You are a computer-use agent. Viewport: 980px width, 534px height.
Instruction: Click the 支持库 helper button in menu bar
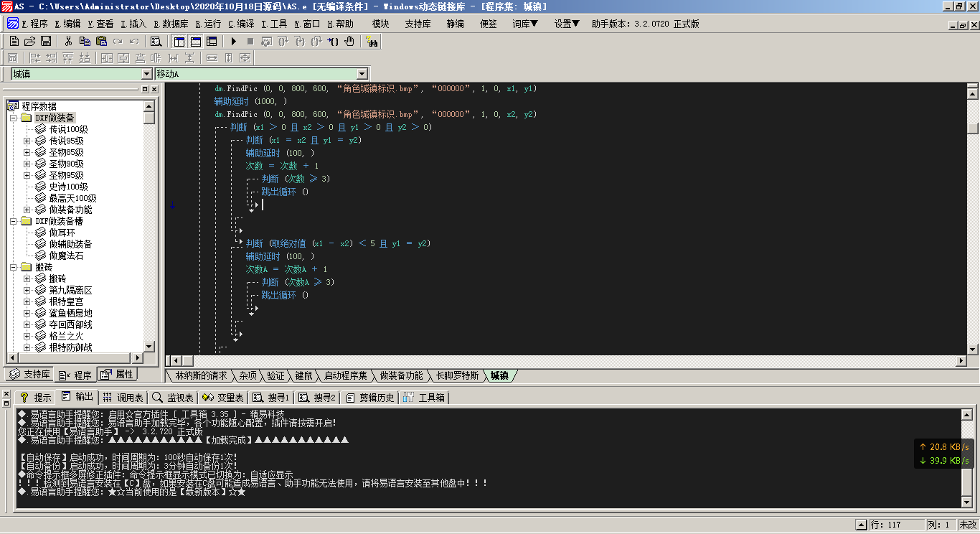point(418,24)
